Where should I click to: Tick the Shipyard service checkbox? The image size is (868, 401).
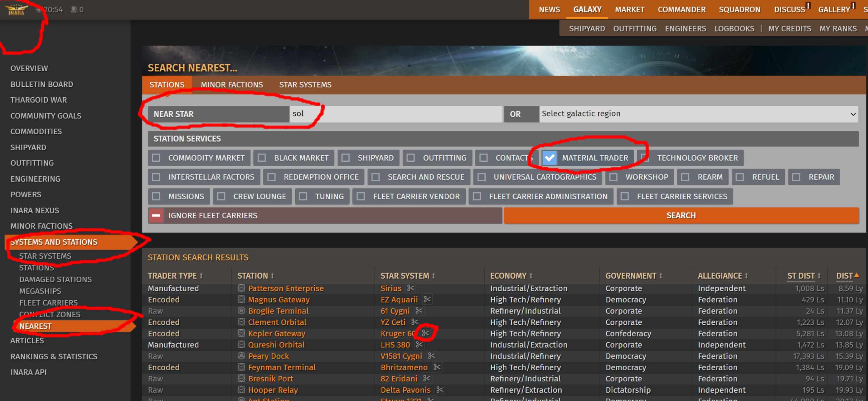(345, 158)
